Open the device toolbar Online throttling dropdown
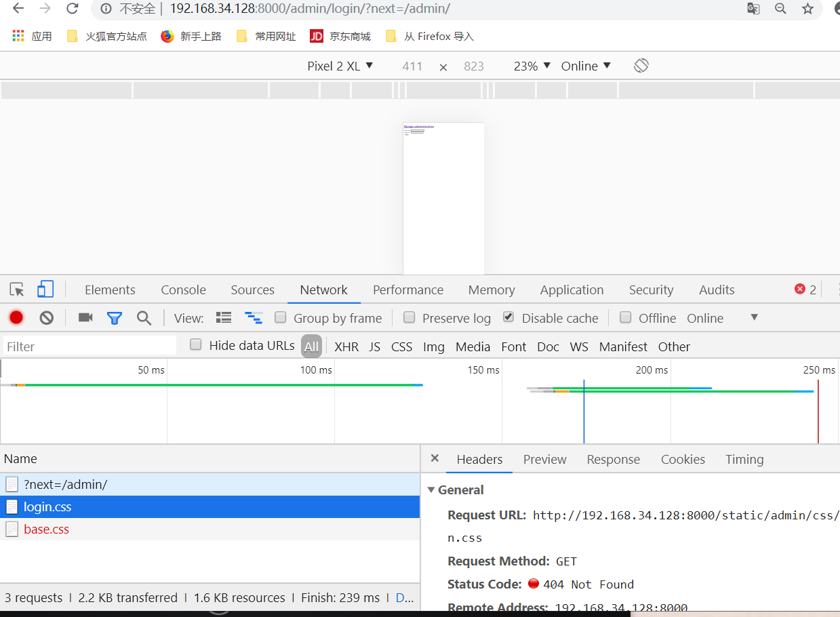840x617 pixels. point(586,66)
